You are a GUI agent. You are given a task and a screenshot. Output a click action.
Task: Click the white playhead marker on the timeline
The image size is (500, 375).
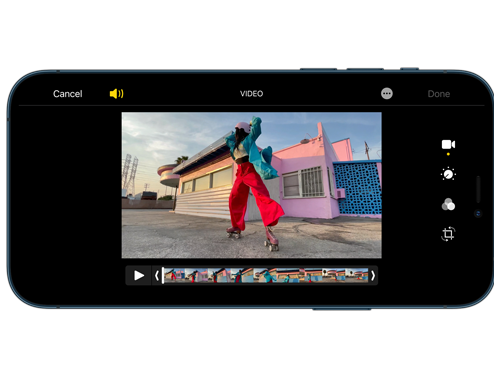point(163,275)
